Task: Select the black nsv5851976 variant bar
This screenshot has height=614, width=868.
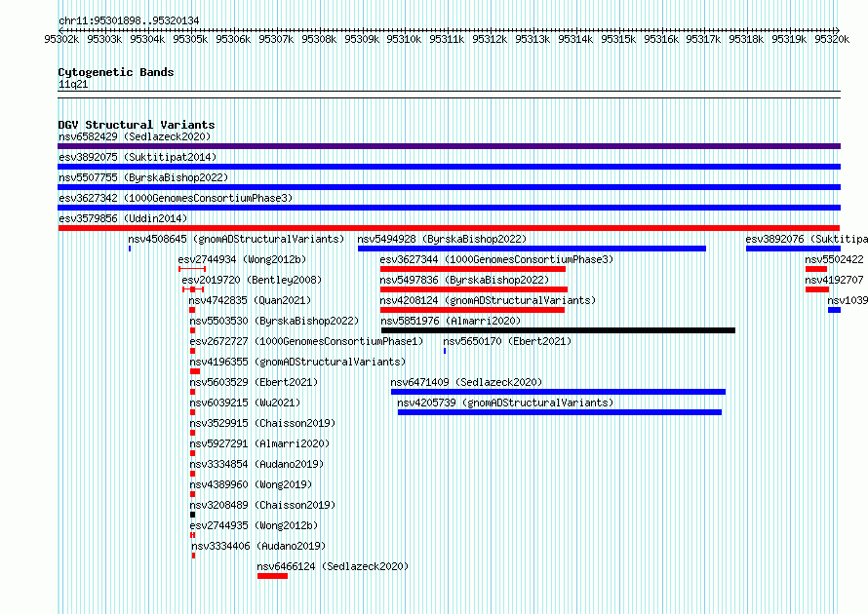Action: click(559, 330)
